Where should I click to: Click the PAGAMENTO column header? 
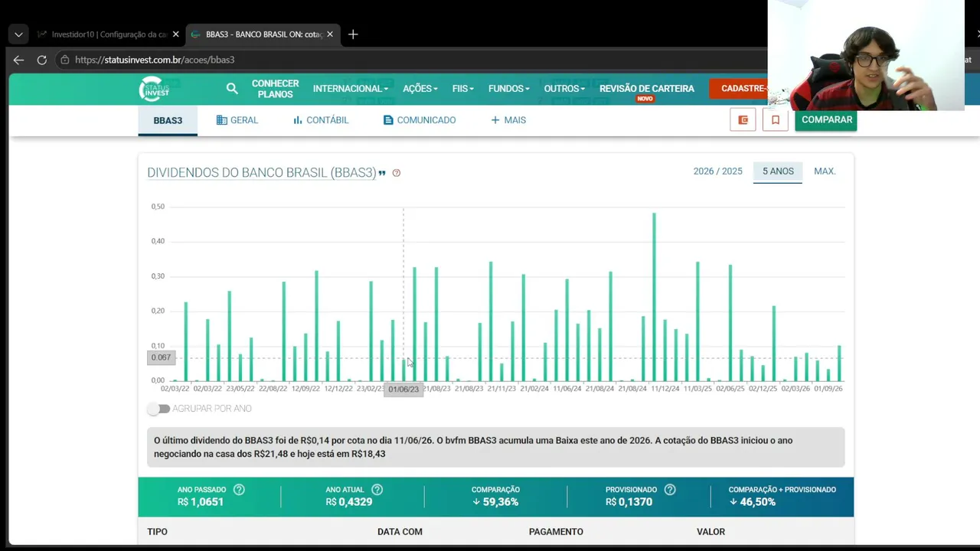(x=556, y=532)
